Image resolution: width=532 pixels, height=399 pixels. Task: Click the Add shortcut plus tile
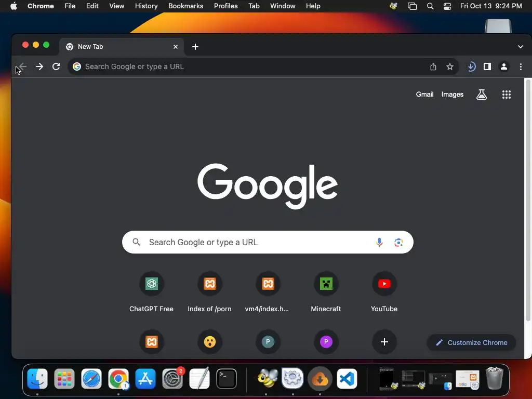pos(384,342)
